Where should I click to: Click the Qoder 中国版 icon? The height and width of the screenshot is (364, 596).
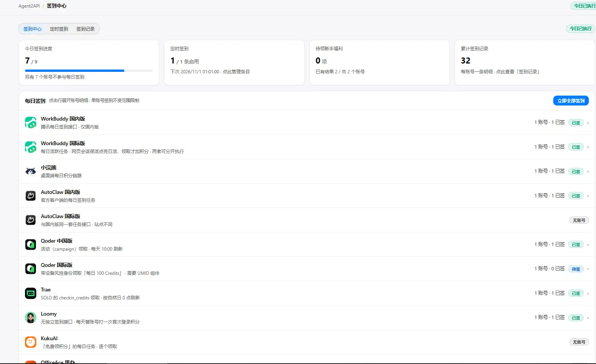tap(31, 245)
